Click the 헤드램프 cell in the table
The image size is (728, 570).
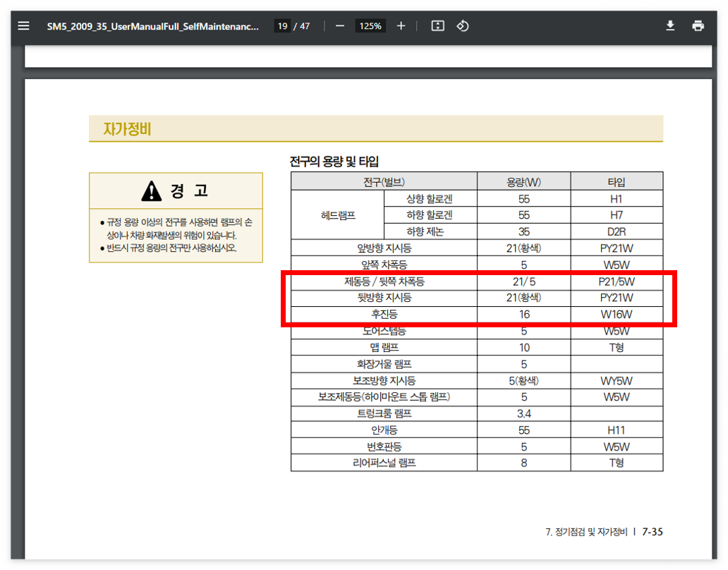(x=337, y=214)
